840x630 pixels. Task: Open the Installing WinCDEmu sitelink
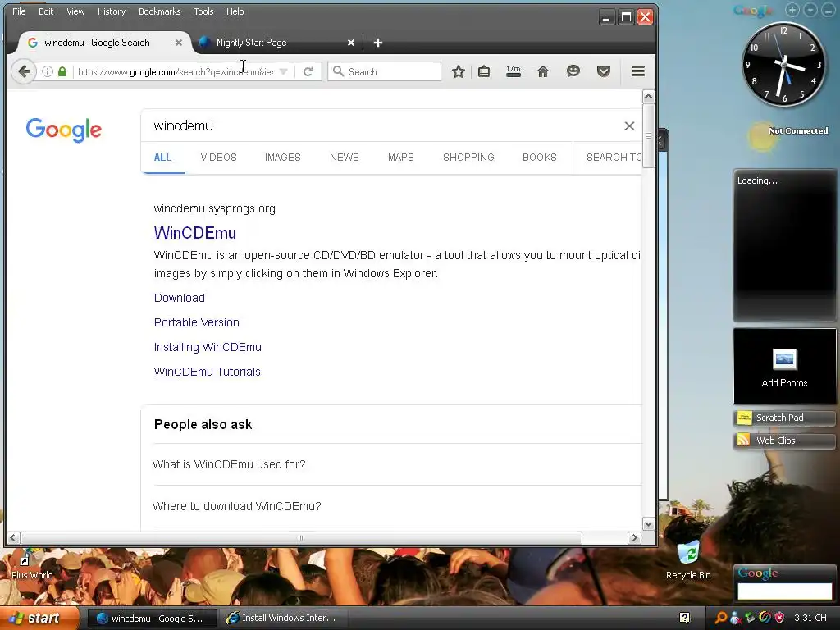click(208, 347)
